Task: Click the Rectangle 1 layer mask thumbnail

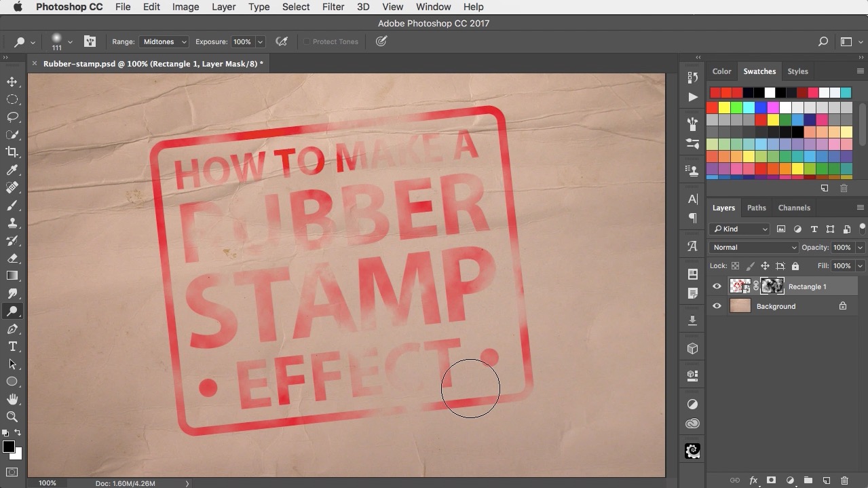Action: (772, 286)
